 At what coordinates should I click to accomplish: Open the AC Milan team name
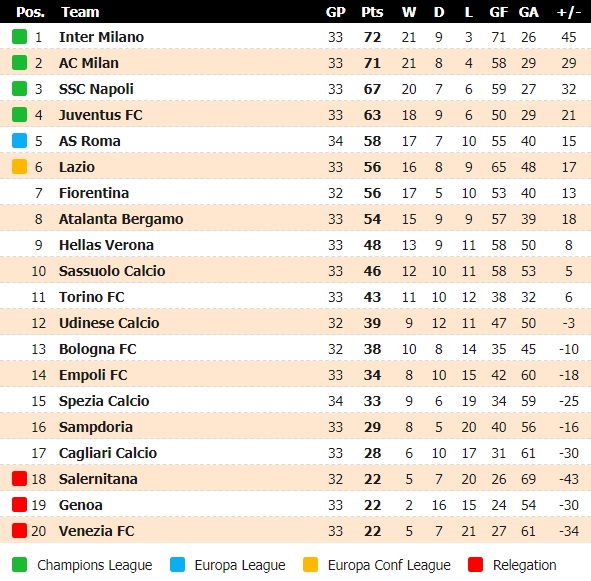(x=89, y=63)
